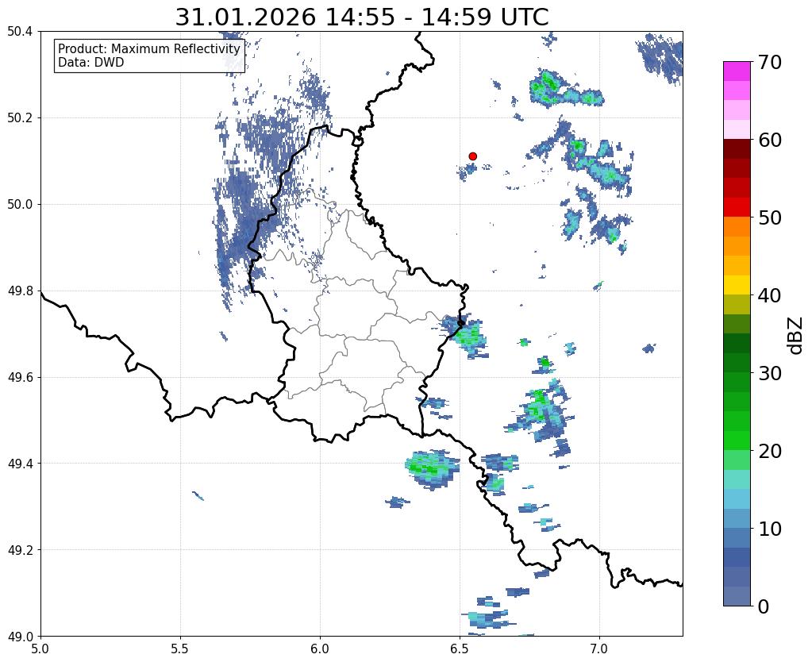Click the dark red colorbar segment near 60
The height and width of the screenshot is (662, 812).
click(x=737, y=149)
